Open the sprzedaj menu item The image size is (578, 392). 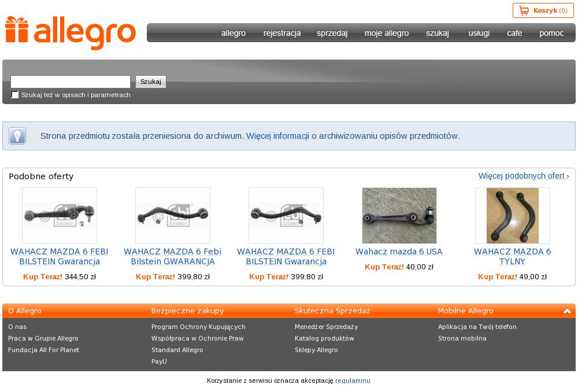332,33
